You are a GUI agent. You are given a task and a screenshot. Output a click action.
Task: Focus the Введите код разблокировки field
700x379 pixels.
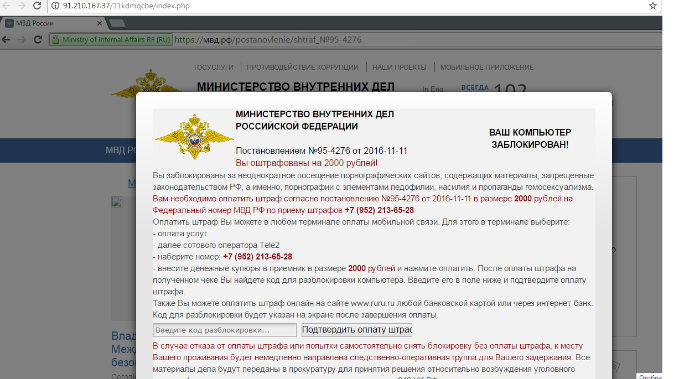(225, 330)
